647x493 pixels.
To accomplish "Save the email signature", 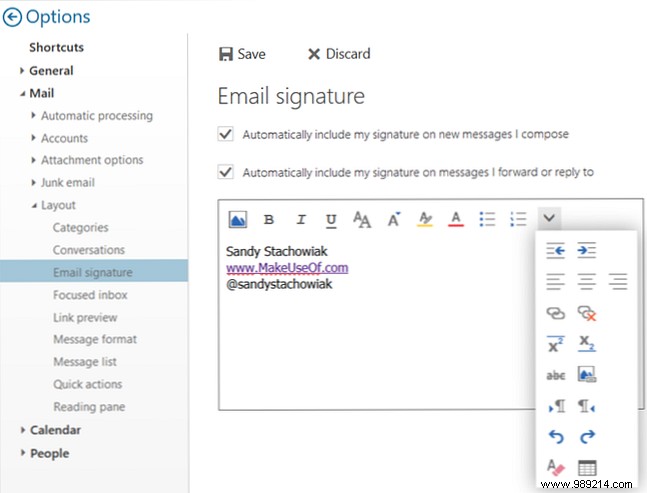I will [242, 54].
